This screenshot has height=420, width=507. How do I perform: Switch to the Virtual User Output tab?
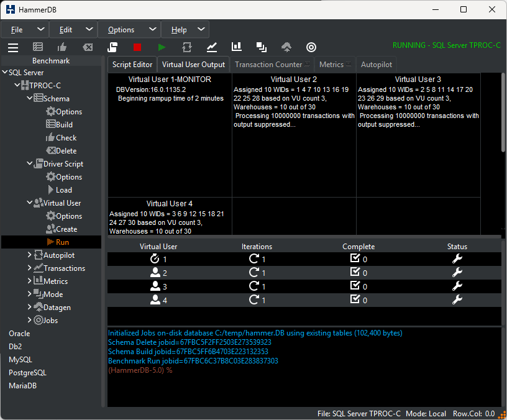[193, 65]
